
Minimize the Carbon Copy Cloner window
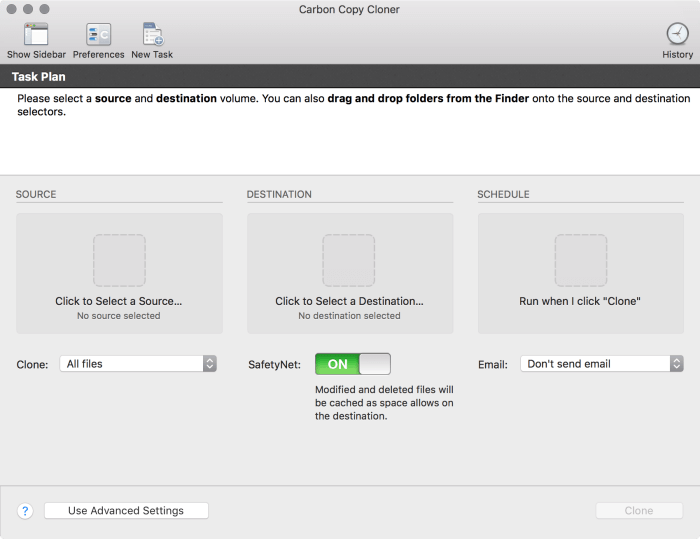(x=28, y=9)
